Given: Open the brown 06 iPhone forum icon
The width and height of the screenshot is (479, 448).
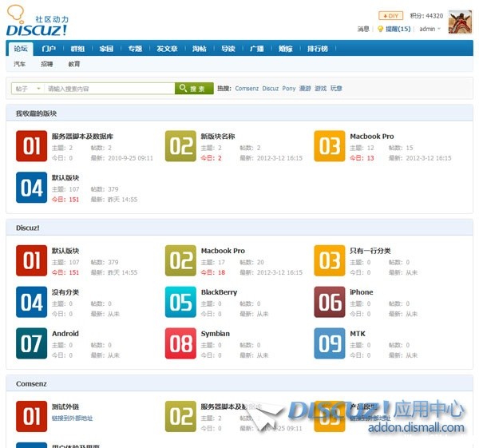Looking at the screenshot, I should click(329, 302).
